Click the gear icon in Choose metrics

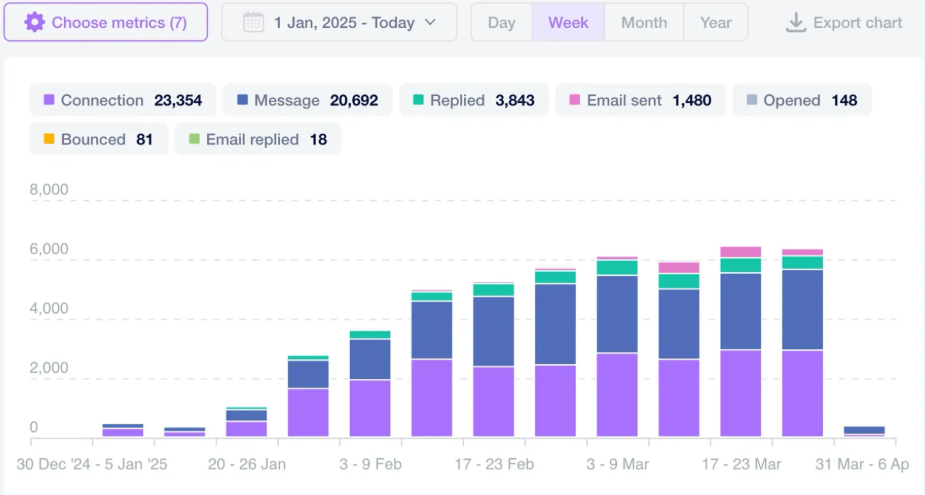[34, 22]
